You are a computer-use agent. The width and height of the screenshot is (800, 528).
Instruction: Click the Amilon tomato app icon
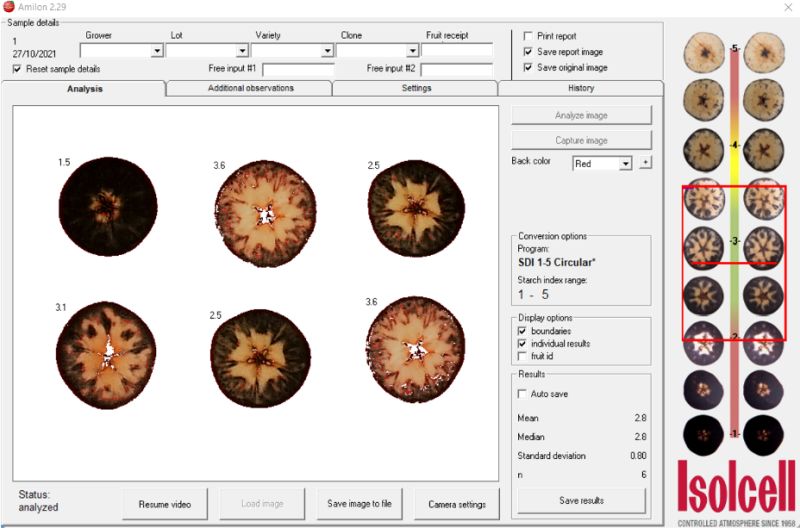click(x=8, y=7)
